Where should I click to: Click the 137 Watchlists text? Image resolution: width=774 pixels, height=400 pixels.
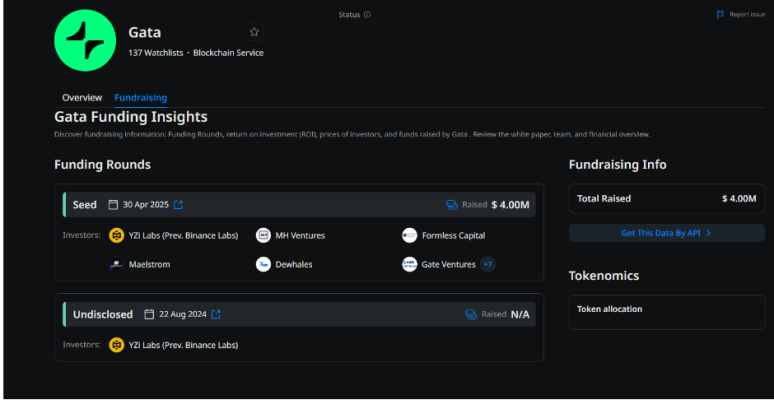pyautogui.click(x=155, y=53)
